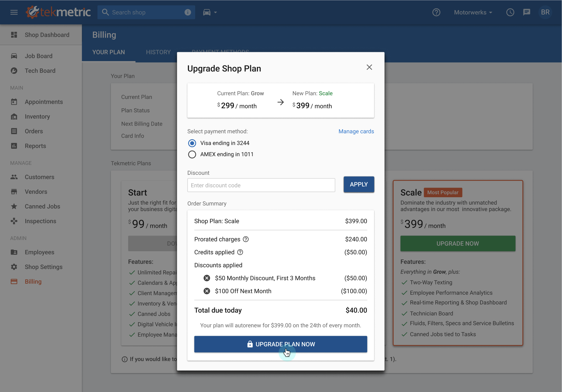Image resolution: width=562 pixels, height=392 pixels.
Task: Click the info icon beside footer note
Action: [x=125, y=359]
